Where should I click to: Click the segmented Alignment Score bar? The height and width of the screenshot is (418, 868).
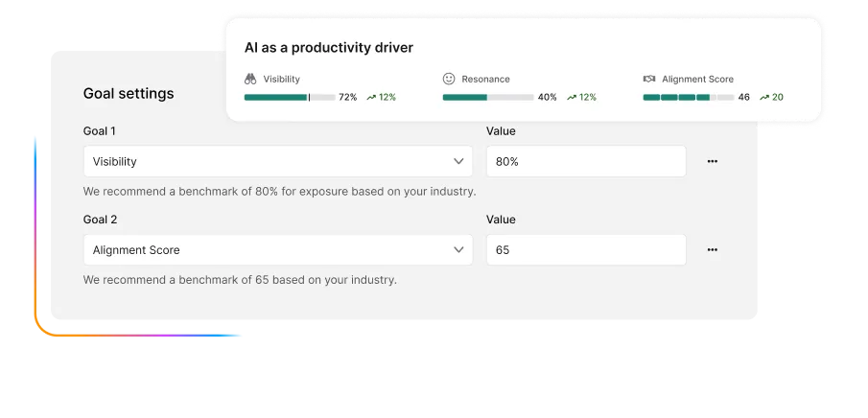pos(688,97)
